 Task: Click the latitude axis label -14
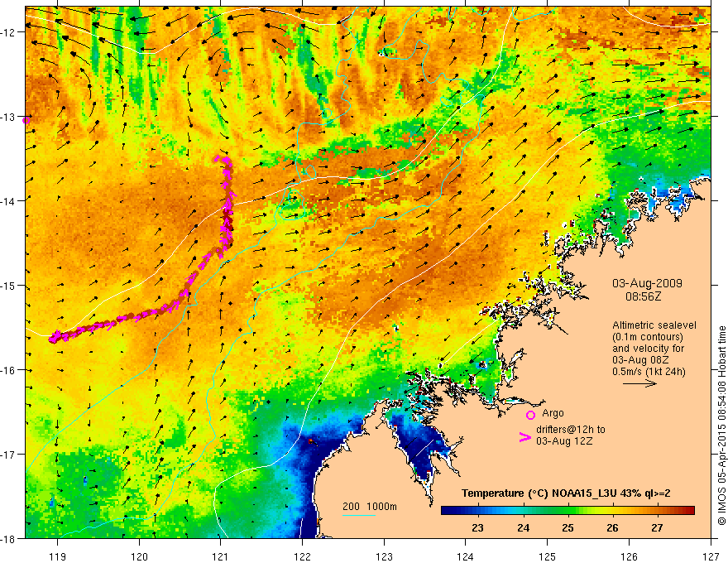point(9,201)
